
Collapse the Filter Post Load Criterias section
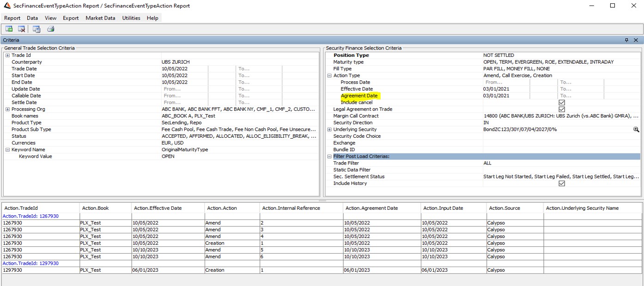click(329, 157)
